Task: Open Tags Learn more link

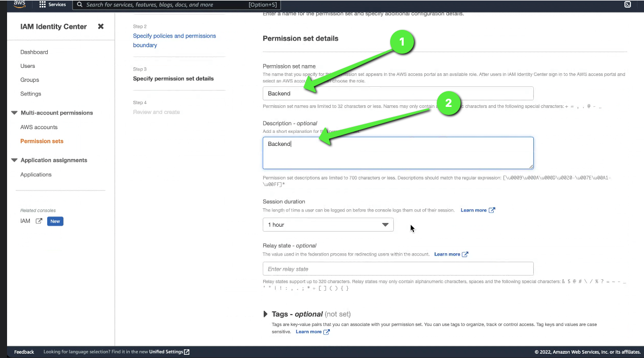Action: point(309,332)
